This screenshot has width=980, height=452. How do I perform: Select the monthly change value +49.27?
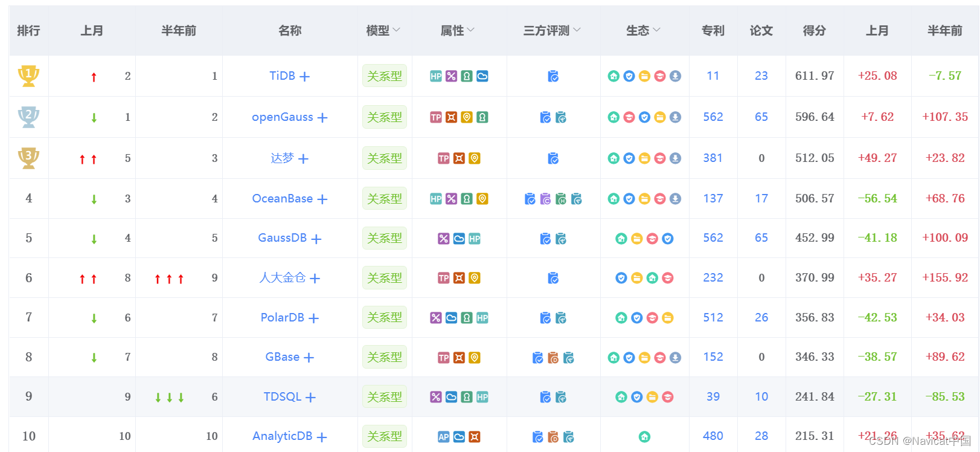(x=877, y=158)
